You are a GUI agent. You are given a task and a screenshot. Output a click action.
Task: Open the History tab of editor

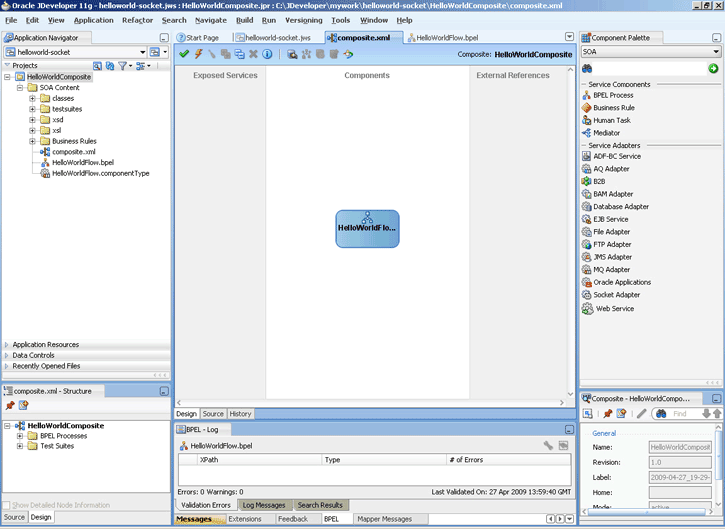click(x=240, y=414)
